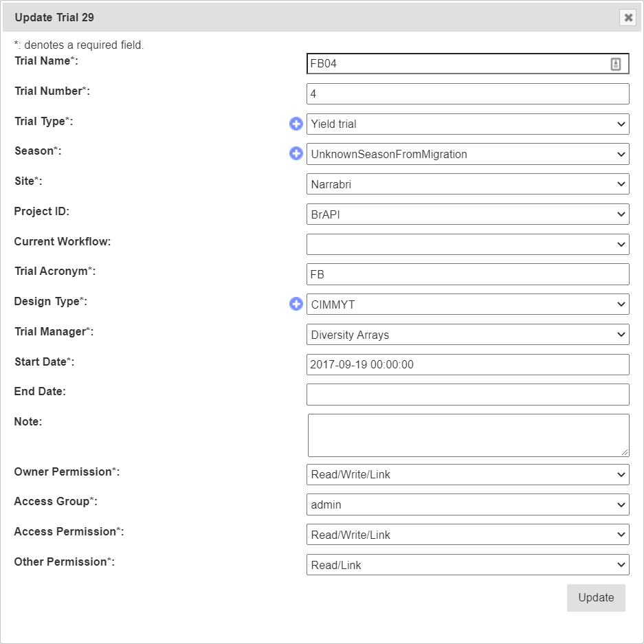Focus the Trial Acronym text field
644x644 pixels.
pyautogui.click(x=467, y=274)
